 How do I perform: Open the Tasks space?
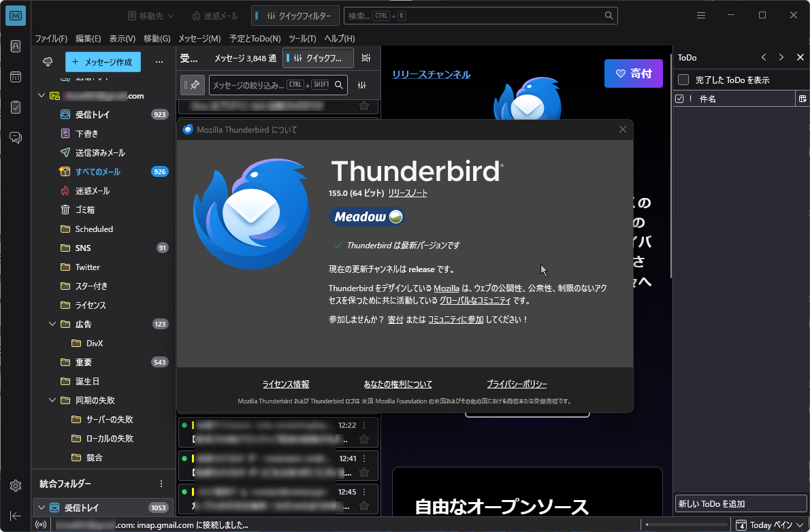pos(16,107)
